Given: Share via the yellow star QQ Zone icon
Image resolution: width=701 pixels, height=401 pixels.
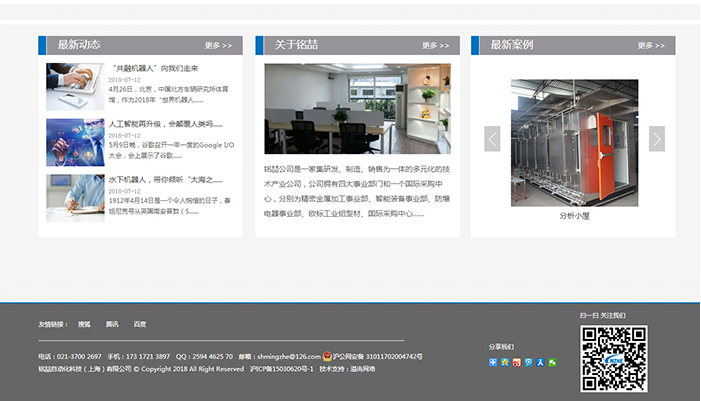Looking at the screenshot, I should 504,362.
